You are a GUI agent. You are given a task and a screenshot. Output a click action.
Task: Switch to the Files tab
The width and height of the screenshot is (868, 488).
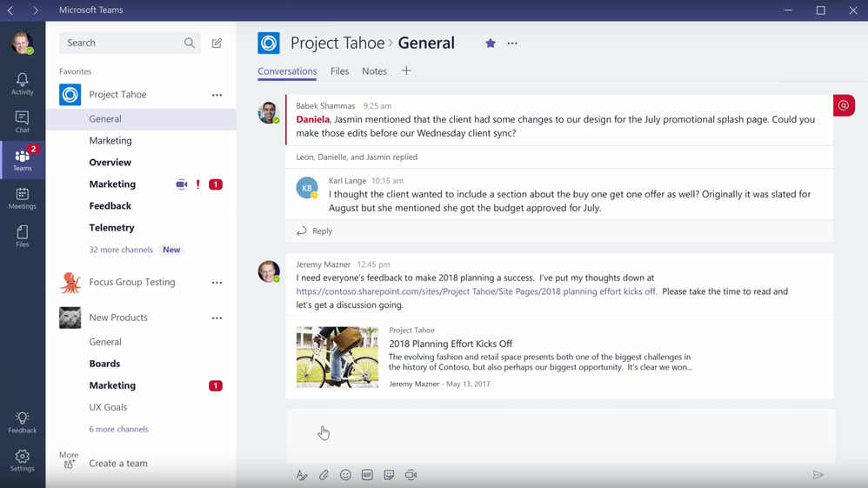pyautogui.click(x=339, y=71)
